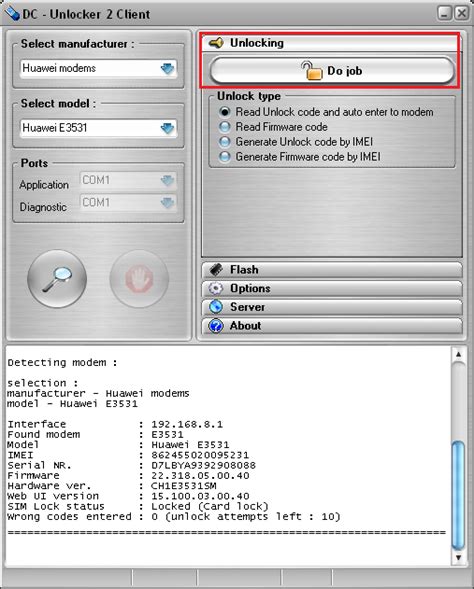Viewport: 474px width, 589px height.
Task: Expand the Flash section
Action: point(332,270)
